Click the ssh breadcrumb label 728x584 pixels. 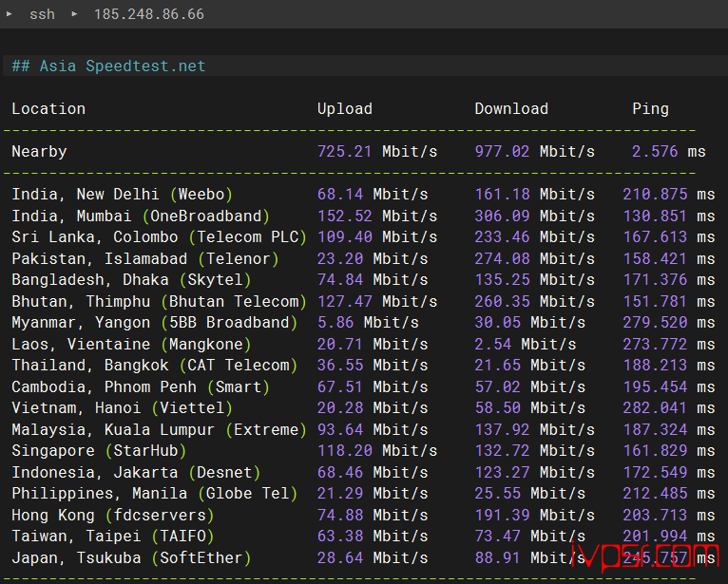[42, 14]
